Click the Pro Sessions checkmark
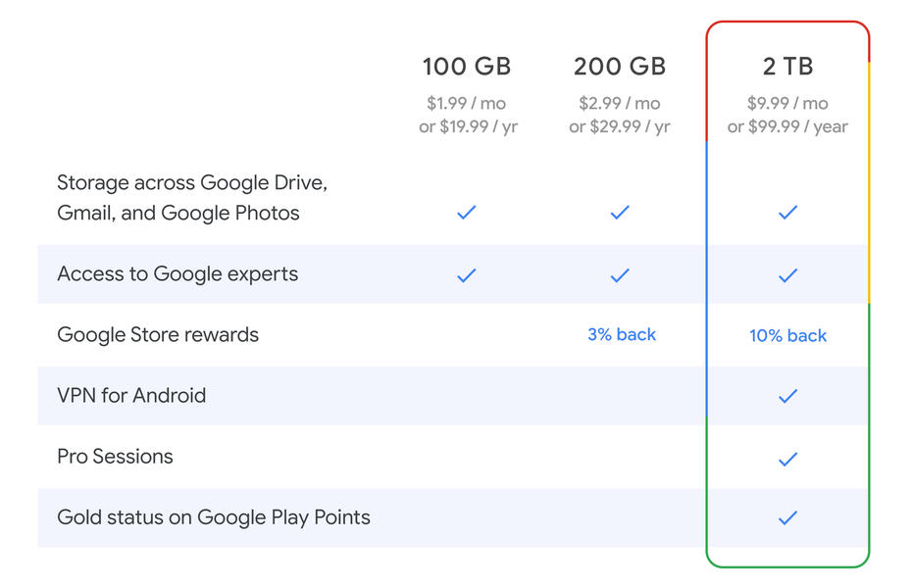This screenshot has width=912, height=588. (x=787, y=458)
